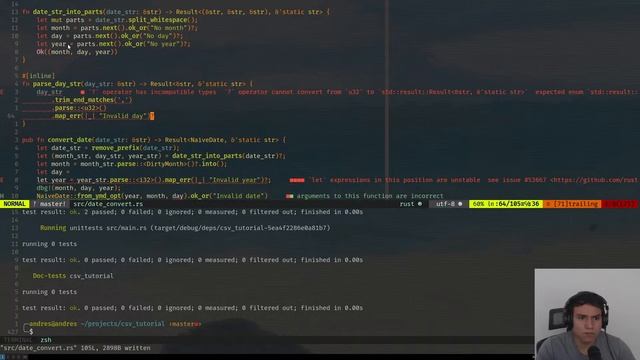The image size is (640, 360).
Task: Click the src/date_convert.rs filename in the statusline
Action: [108, 204]
